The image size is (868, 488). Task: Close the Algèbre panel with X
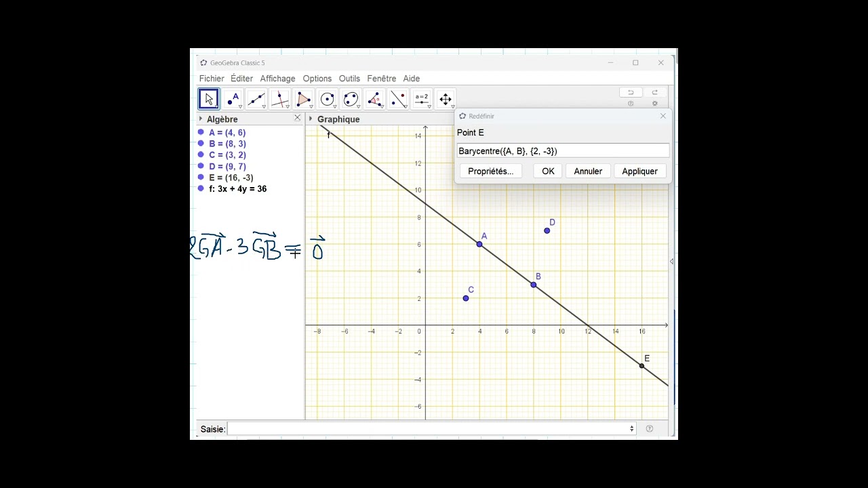click(297, 118)
